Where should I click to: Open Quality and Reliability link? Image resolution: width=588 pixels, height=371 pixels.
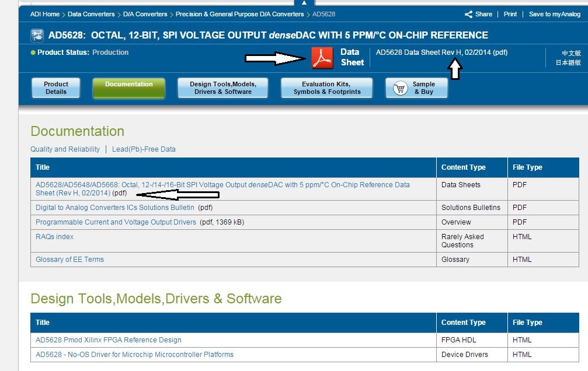(65, 149)
